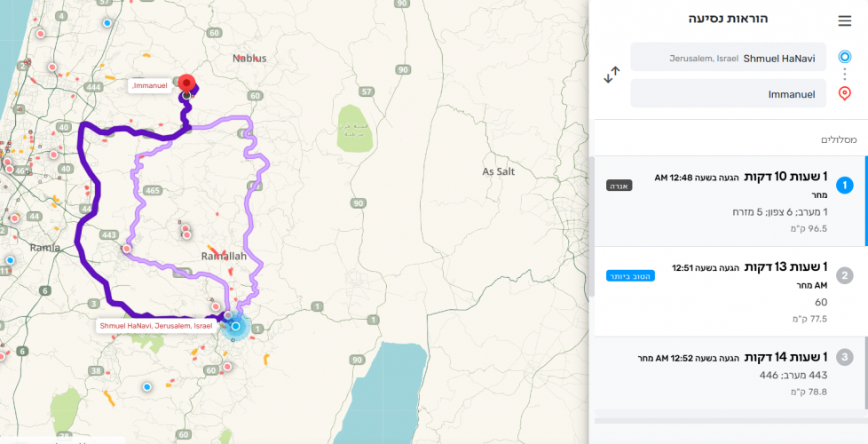Choose route number 2 circle badge

pyautogui.click(x=844, y=276)
